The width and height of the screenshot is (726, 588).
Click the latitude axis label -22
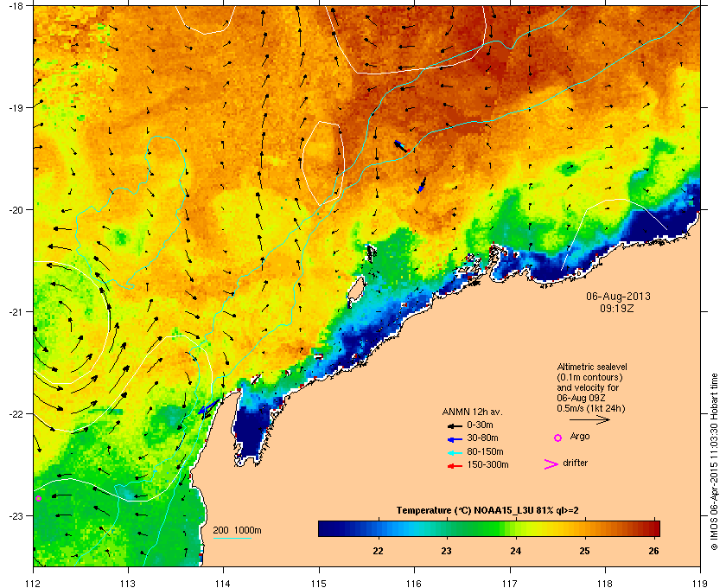pyautogui.click(x=16, y=413)
